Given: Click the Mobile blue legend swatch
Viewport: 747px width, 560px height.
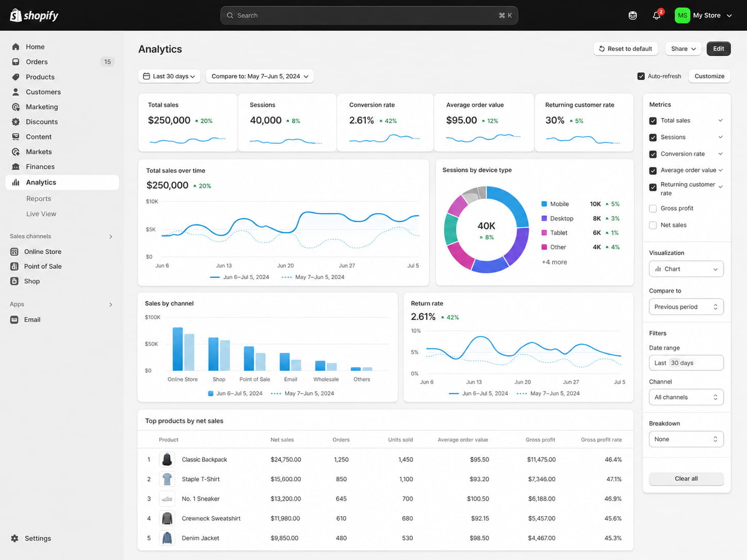Looking at the screenshot, I should pyautogui.click(x=544, y=204).
